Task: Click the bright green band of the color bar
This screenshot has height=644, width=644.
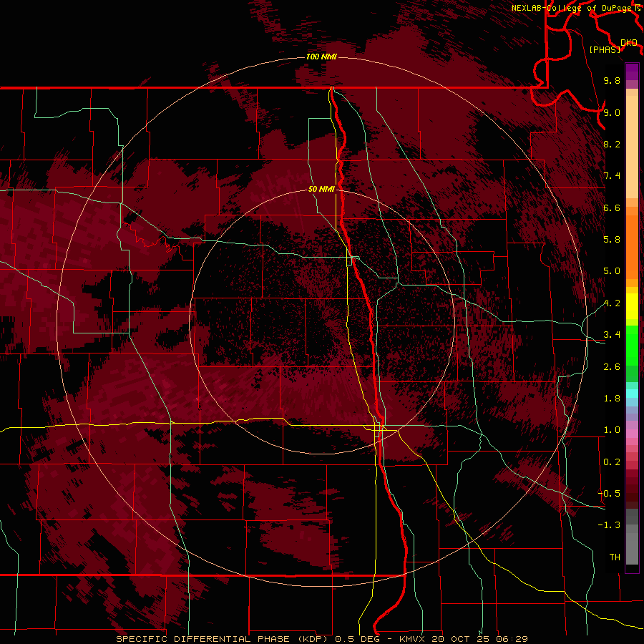Action: pos(632,345)
